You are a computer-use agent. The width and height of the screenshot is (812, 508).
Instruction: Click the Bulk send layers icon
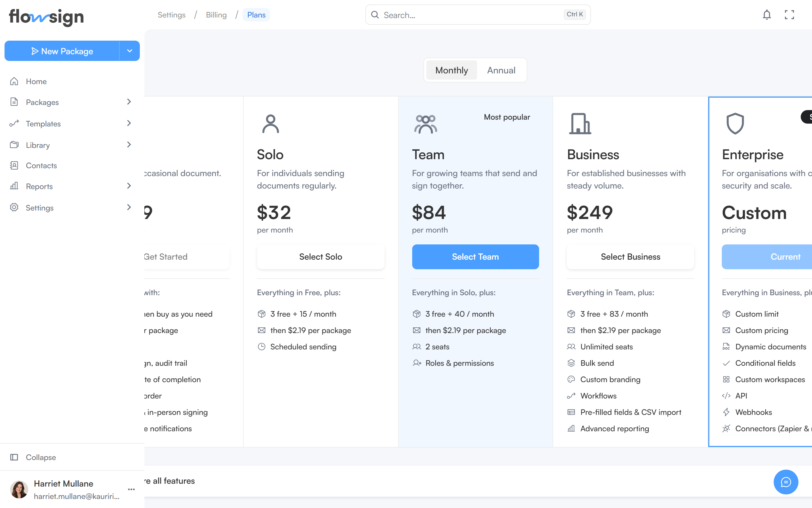tap(571, 363)
